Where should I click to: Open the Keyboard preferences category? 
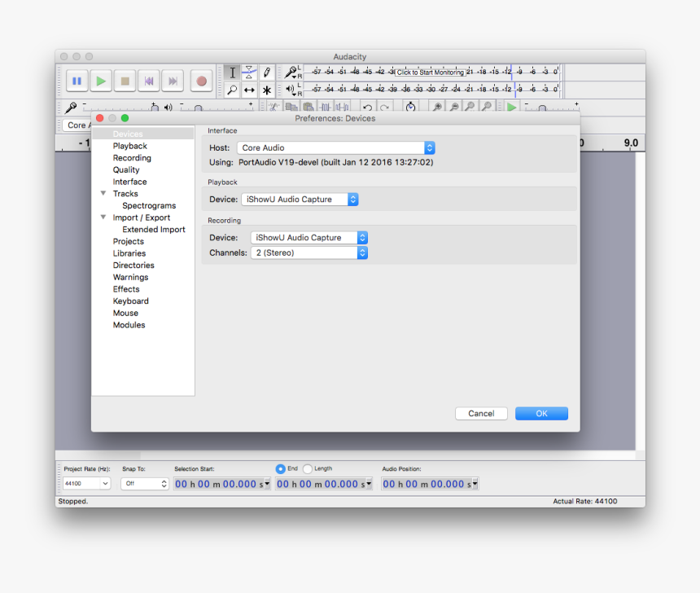[130, 301]
